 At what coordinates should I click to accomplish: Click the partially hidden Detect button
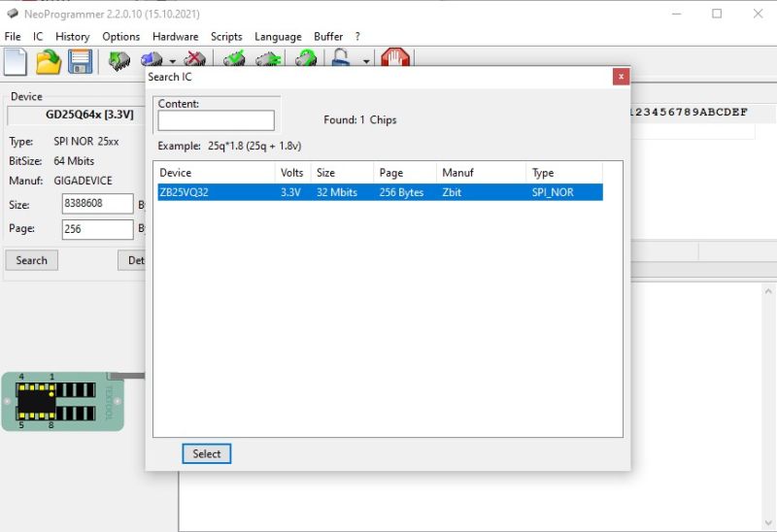coord(132,260)
